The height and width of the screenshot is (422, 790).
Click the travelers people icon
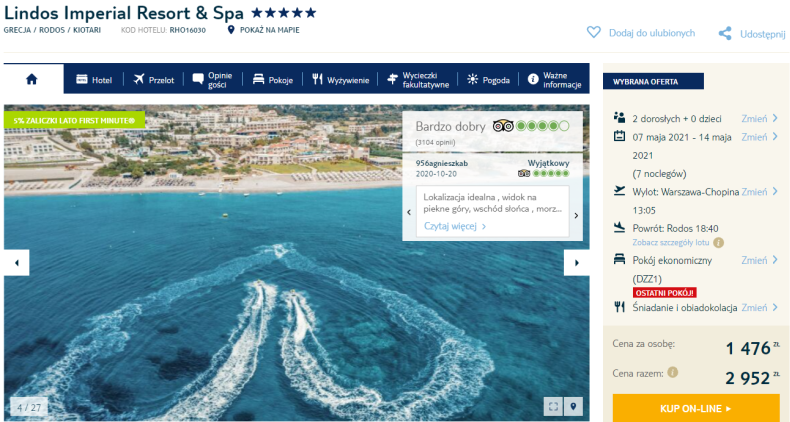click(619, 118)
